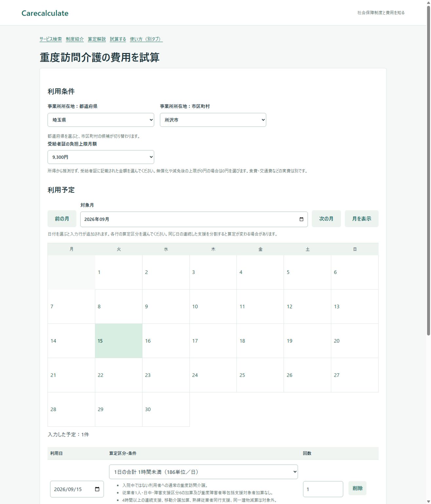Toggle the highlighted day 15 cell

pos(119,341)
